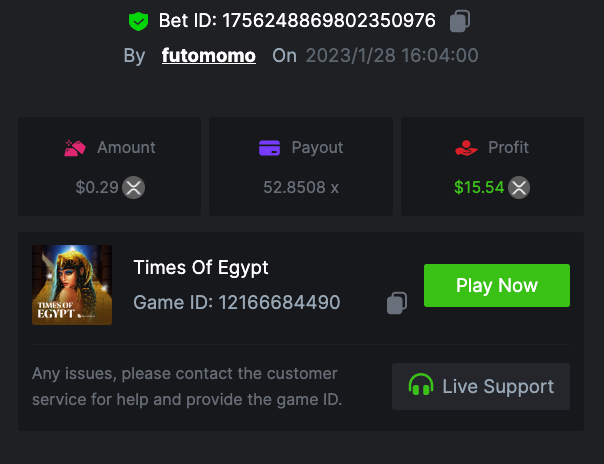This screenshot has height=464, width=604.
Task: Copy the Game ID to clipboard
Action: point(397,303)
